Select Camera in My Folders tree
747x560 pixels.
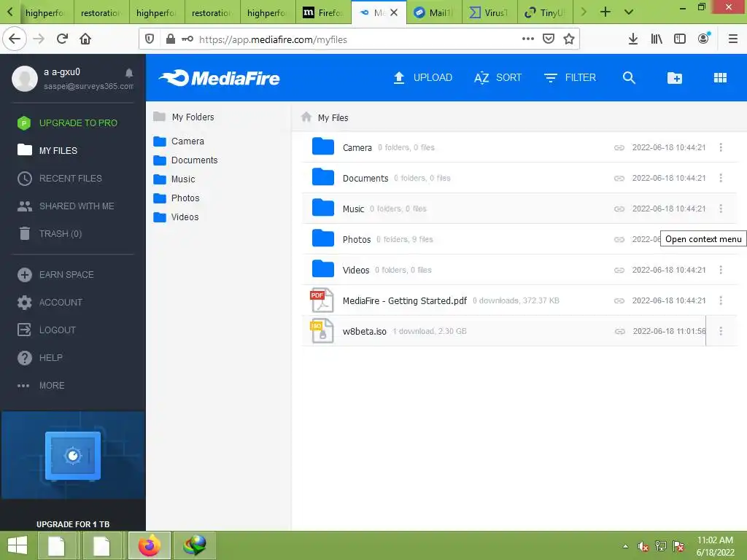(179, 141)
